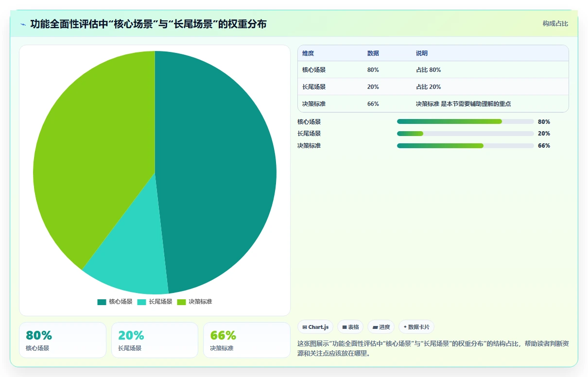Open the 80% 核心场景 data card

[63, 340]
